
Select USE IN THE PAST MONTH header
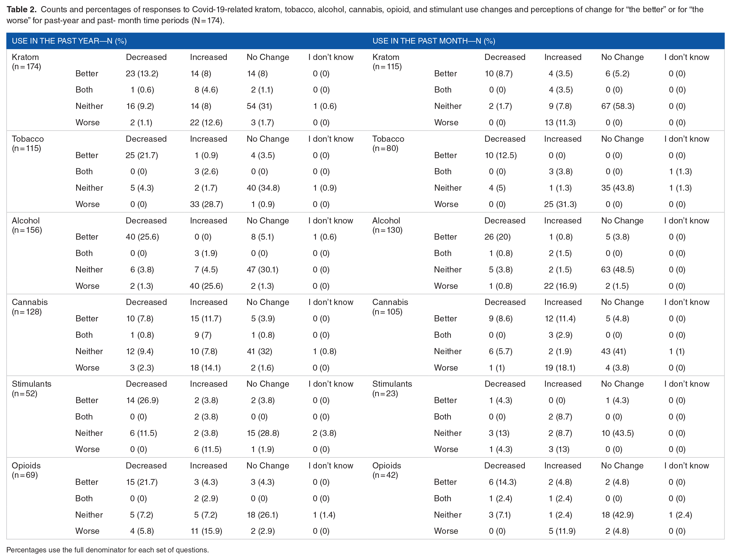click(434, 41)
